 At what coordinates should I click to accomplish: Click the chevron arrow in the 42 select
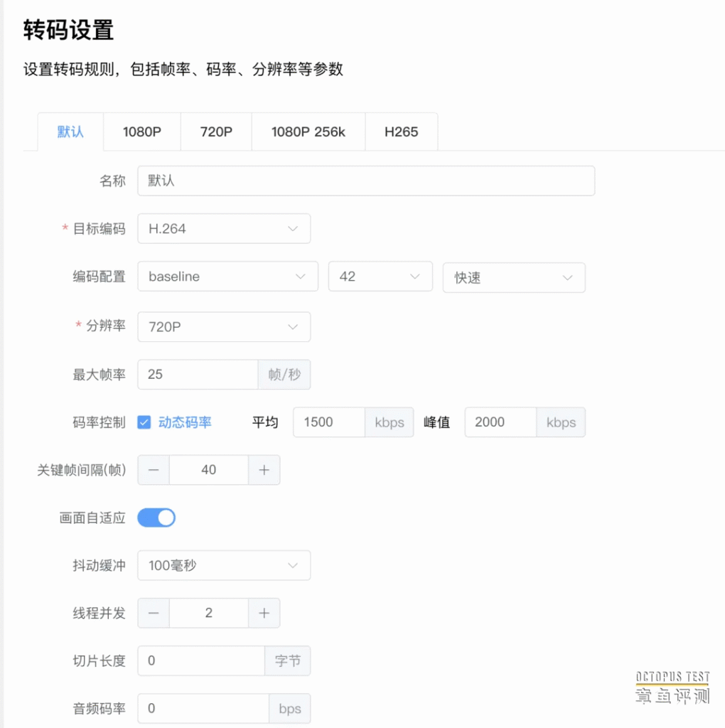415,277
